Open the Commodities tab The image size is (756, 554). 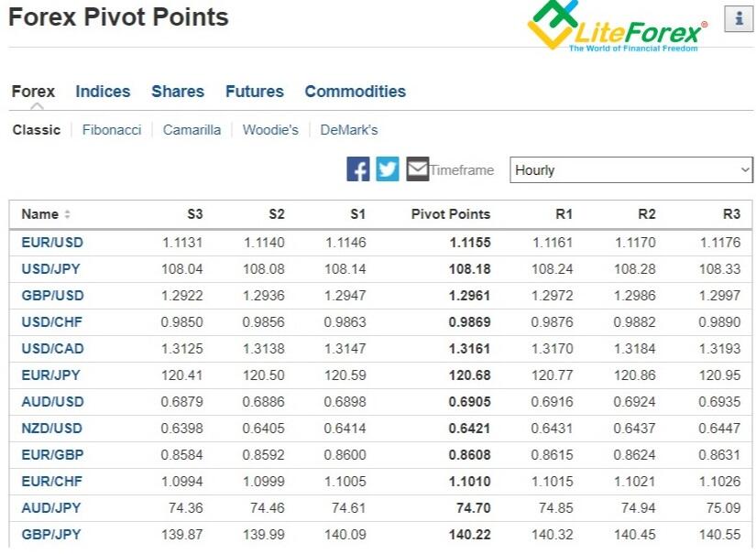click(x=356, y=92)
